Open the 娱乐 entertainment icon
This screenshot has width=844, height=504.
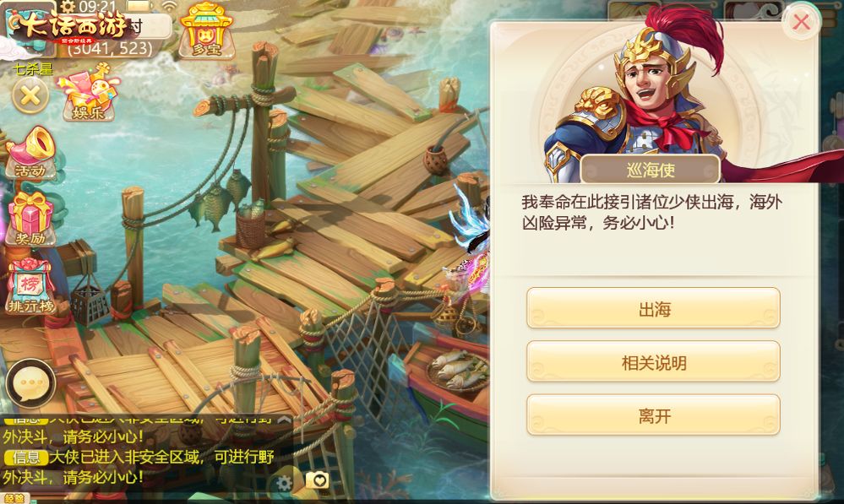pos(90,92)
